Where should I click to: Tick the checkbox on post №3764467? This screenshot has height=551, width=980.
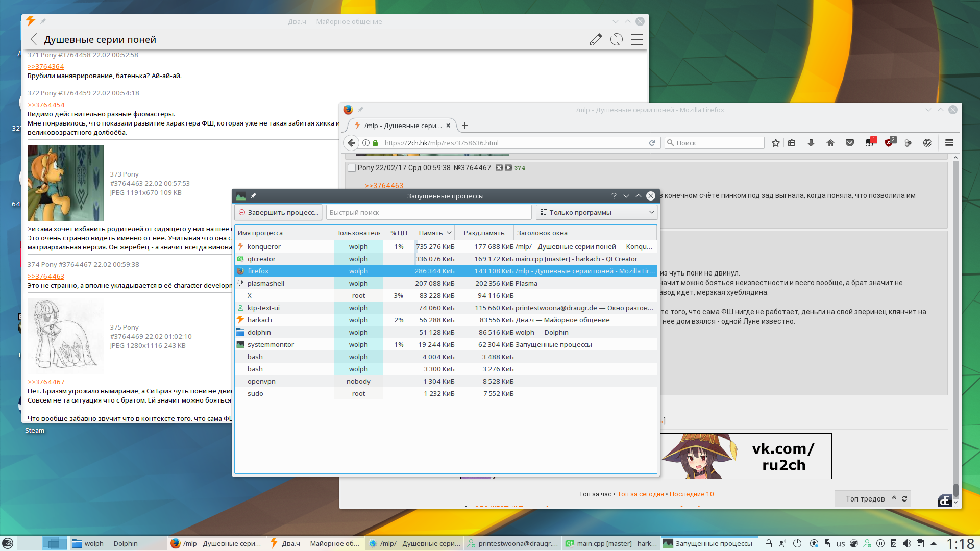tap(352, 168)
